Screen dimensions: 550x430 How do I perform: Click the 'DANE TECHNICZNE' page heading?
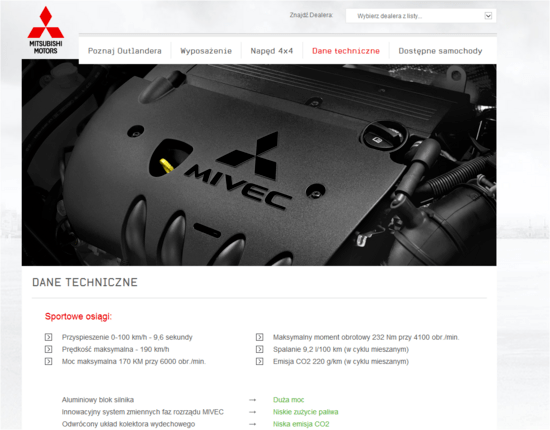[85, 282]
